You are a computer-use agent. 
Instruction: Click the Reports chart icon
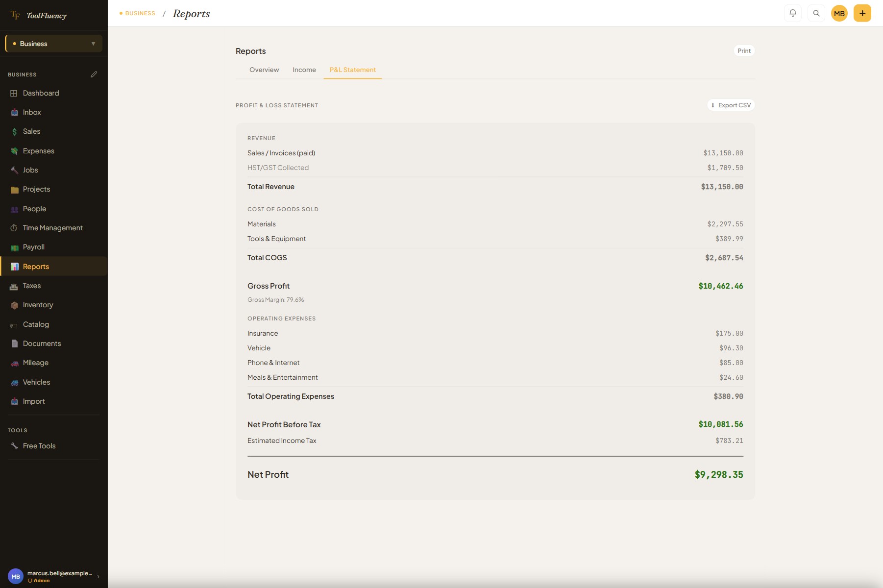pyautogui.click(x=14, y=267)
